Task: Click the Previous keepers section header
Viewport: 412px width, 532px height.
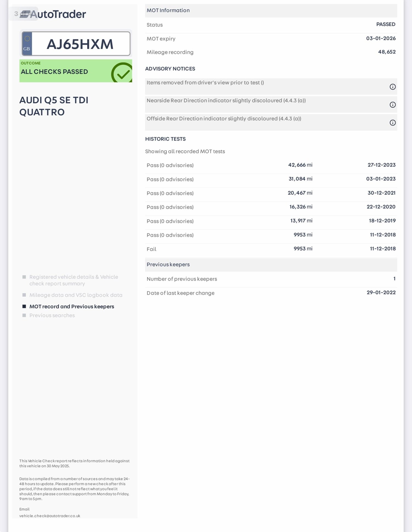Action: coord(271,264)
